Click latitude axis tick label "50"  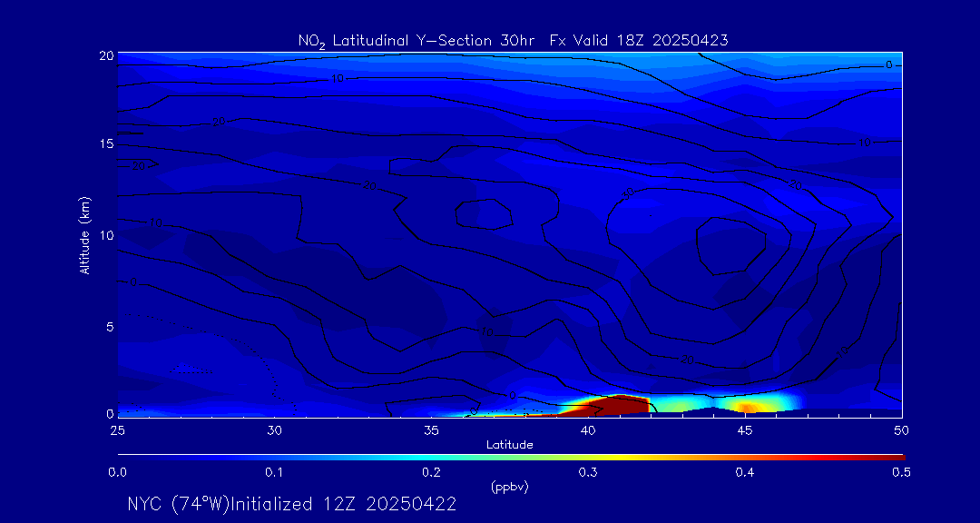(902, 430)
